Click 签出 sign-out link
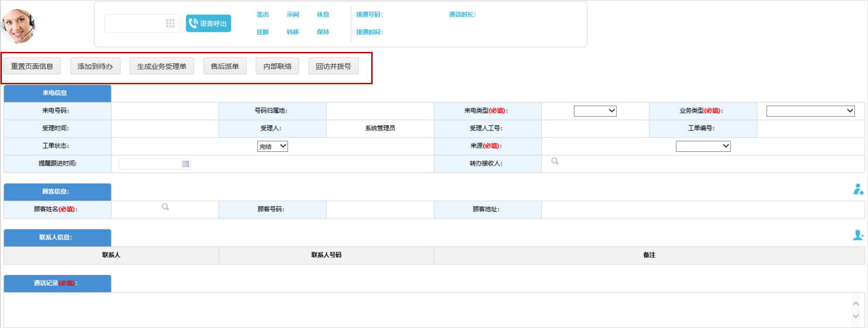This screenshot has width=868, height=328. coord(263,14)
